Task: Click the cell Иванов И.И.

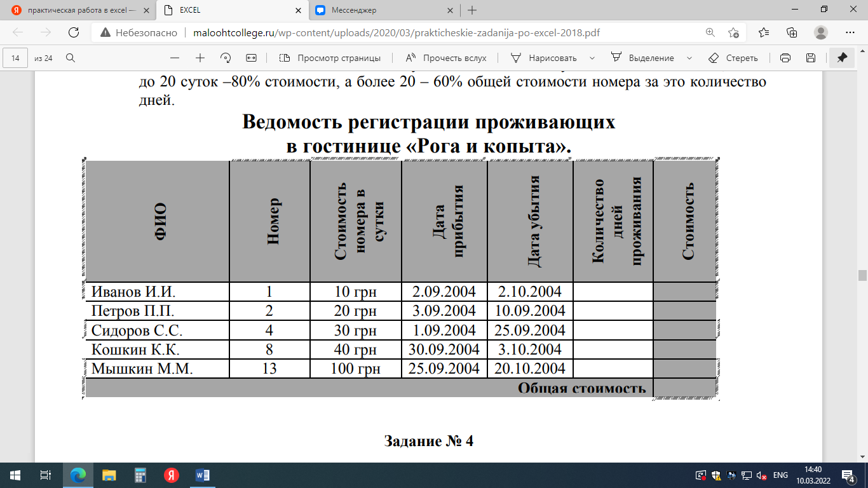Action: point(157,292)
